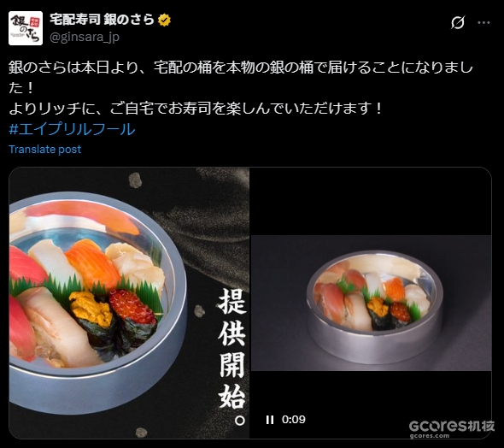504x448 pixels.
Task: Click the large silver sushi tub image
Action: point(97,303)
